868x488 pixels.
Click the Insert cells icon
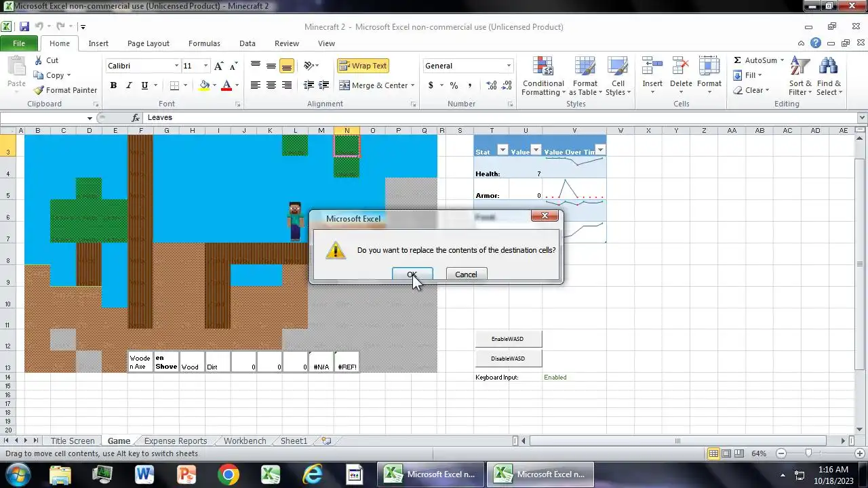[652, 66]
